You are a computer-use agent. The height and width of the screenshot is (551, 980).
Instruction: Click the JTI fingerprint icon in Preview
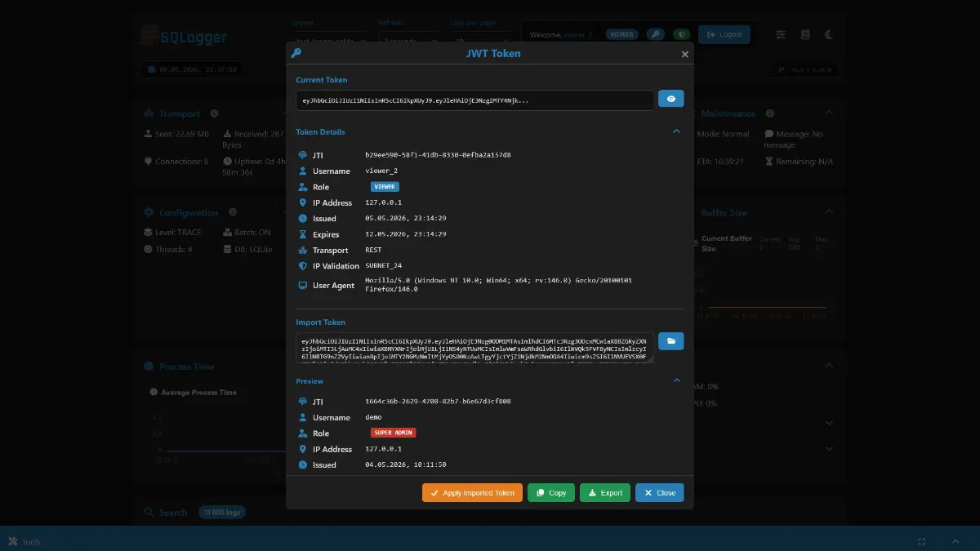click(x=303, y=402)
